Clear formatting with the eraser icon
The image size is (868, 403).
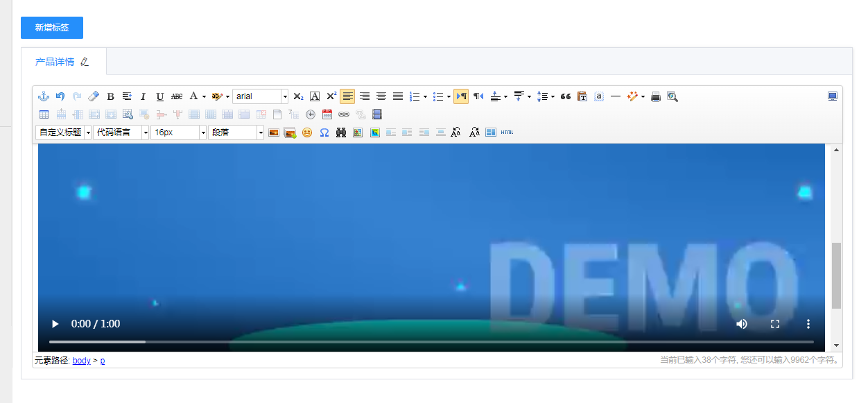pyautogui.click(x=94, y=96)
